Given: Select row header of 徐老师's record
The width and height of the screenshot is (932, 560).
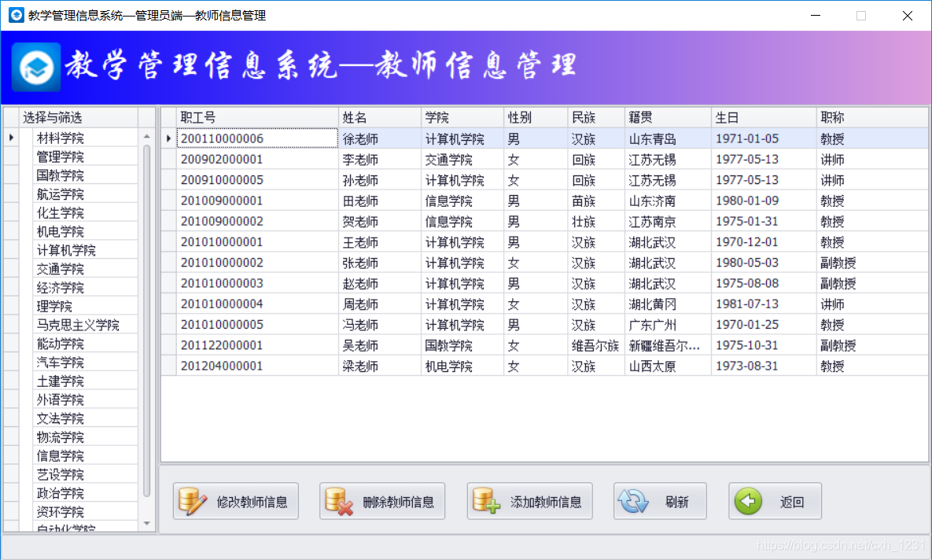Looking at the screenshot, I should pyautogui.click(x=169, y=138).
